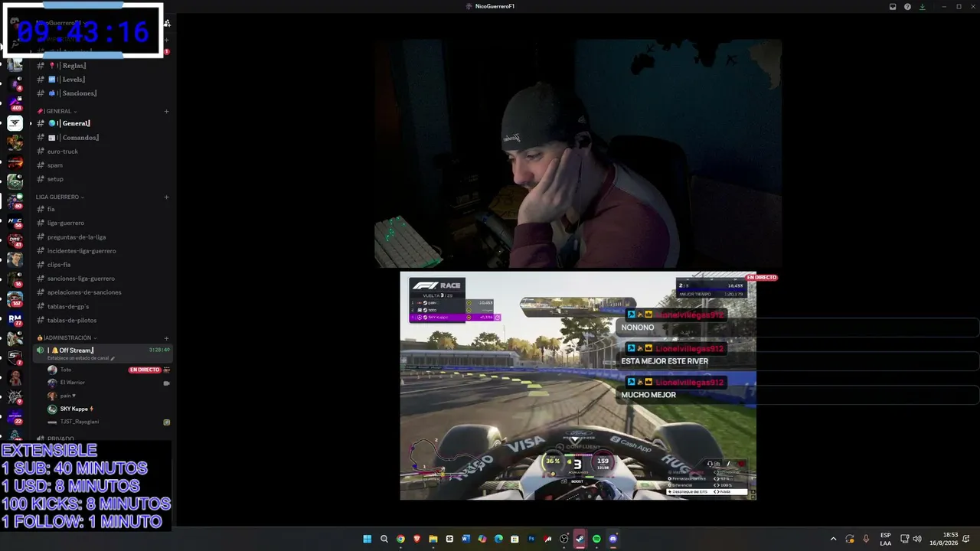Show hidden system tray icons

tap(834, 539)
